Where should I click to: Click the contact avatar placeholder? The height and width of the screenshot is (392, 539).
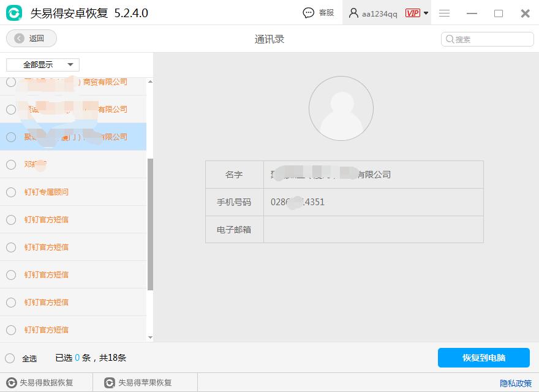(x=341, y=108)
